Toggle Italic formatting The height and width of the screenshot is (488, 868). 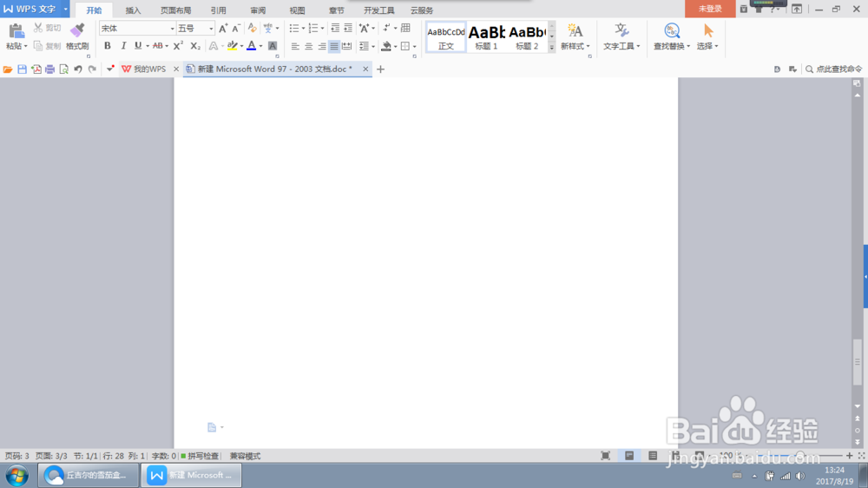point(123,46)
